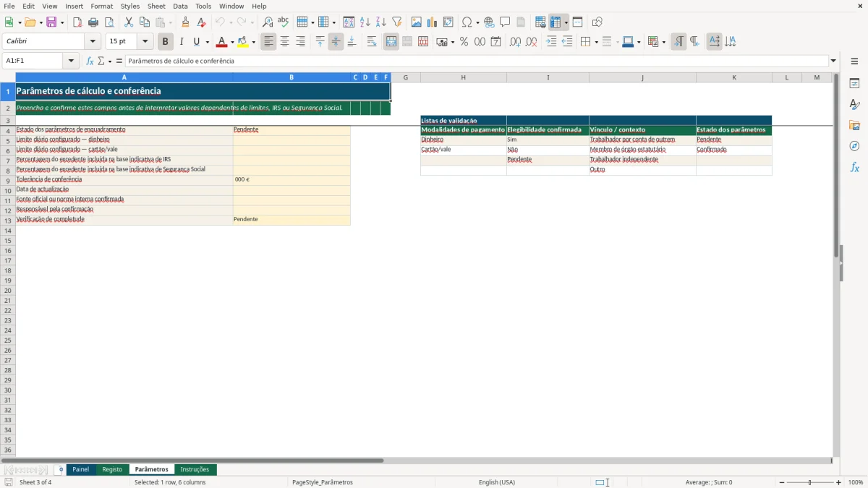The height and width of the screenshot is (488, 868).
Task: Open the background color palette arrow
Action: pos(253,42)
